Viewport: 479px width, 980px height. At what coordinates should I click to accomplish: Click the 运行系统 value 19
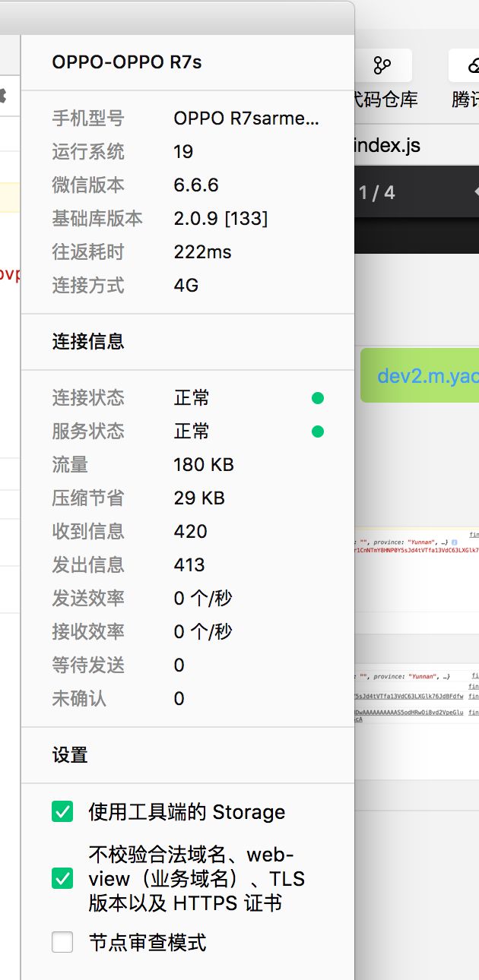point(183,152)
